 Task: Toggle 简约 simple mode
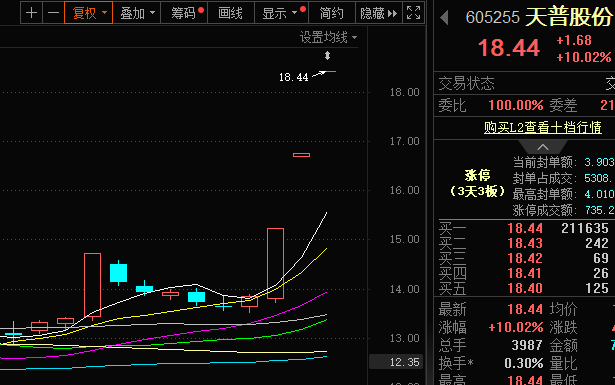(x=332, y=13)
